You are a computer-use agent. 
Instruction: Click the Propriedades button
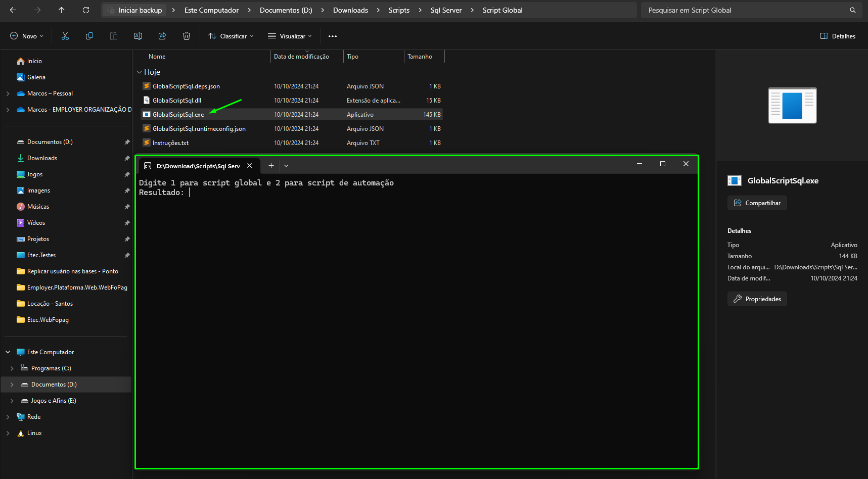coord(757,299)
